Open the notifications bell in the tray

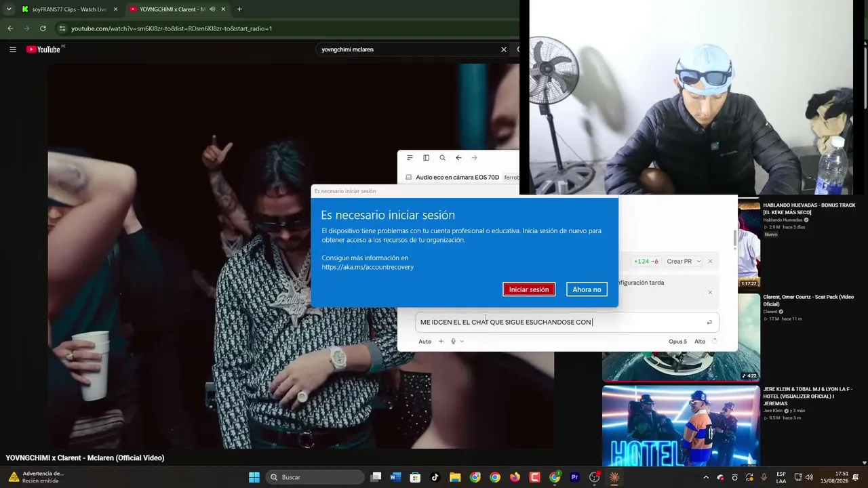tap(856, 477)
